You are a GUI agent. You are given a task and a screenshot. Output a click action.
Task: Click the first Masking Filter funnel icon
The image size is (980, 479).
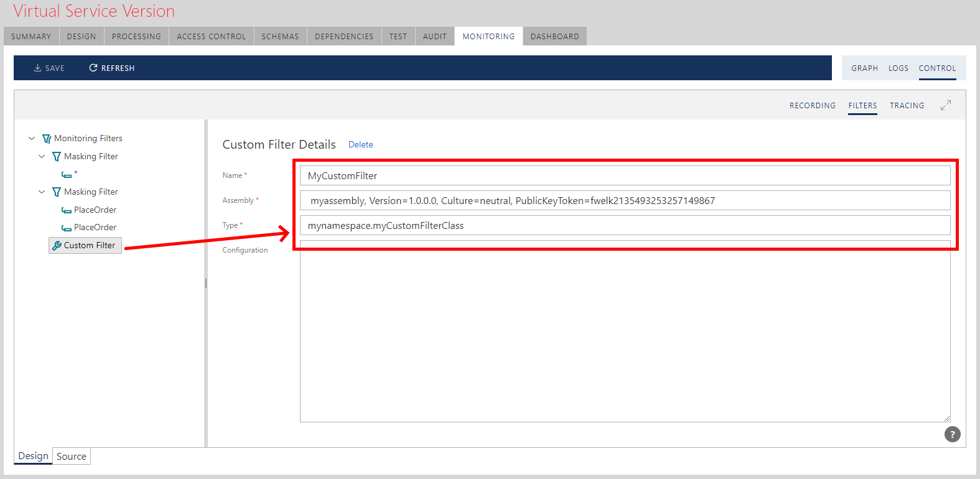(x=57, y=157)
